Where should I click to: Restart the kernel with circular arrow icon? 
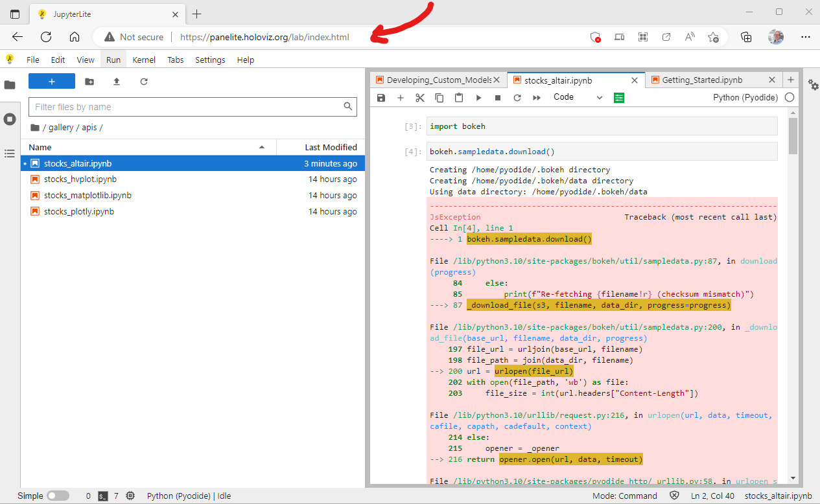(x=517, y=97)
